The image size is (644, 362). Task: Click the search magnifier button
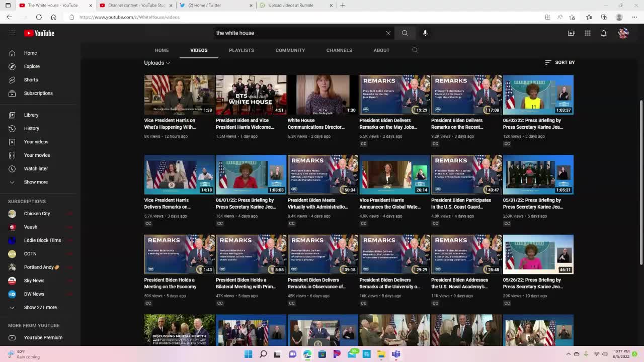pos(405,33)
